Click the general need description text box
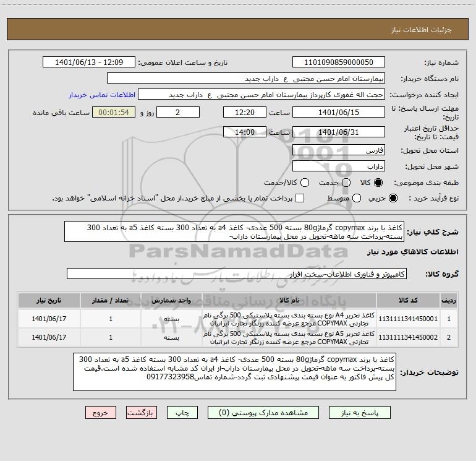476x461 pixels. point(234,231)
